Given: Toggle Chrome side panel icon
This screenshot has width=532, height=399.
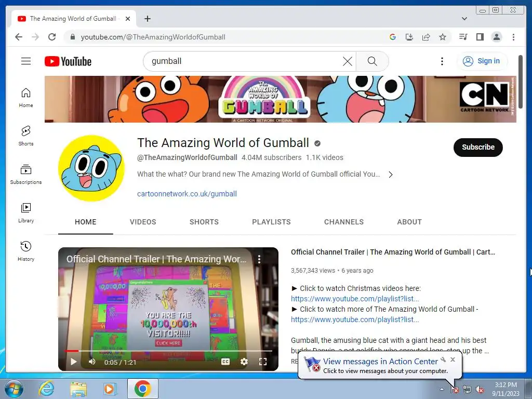Looking at the screenshot, I should point(480,37).
